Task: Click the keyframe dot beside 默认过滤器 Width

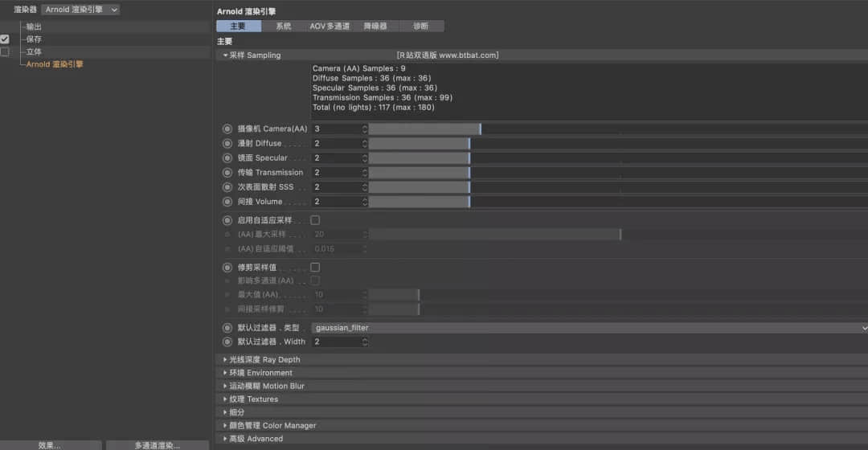Action: point(227,342)
